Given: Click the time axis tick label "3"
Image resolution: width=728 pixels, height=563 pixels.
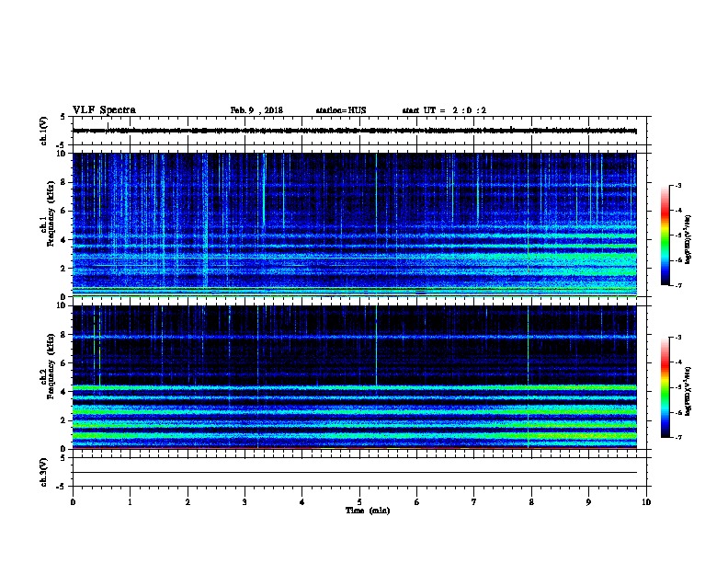Looking at the screenshot, I should coord(245,502).
